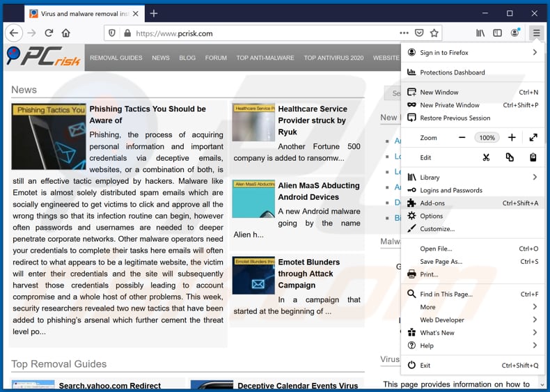The image size is (550, 392).
Task: Open Protections Dashboard
Action: [473, 72]
